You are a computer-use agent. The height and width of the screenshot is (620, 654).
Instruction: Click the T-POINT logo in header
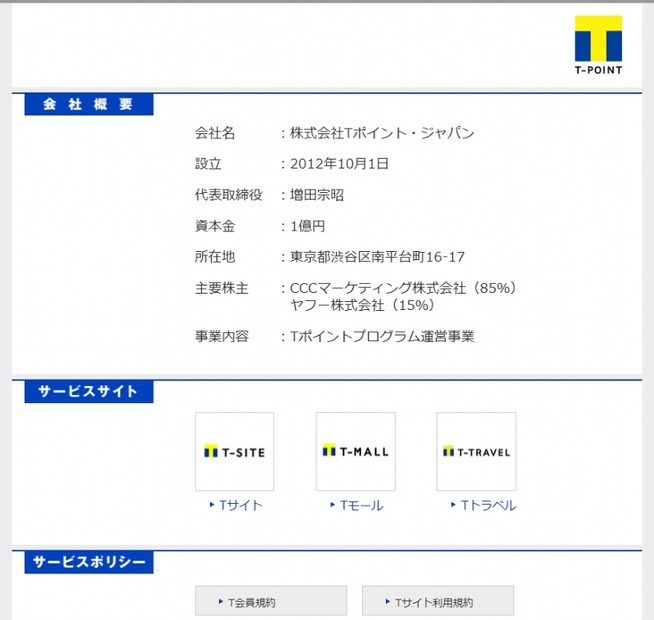tap(598, 45)
